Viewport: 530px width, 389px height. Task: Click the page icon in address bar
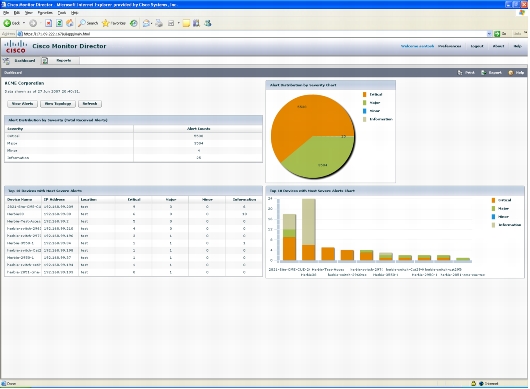click(20, 34)
